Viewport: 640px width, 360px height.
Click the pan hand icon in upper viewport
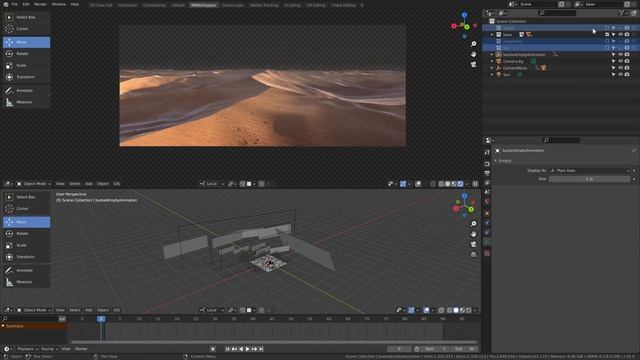pyautogui.click(x=473, y=54)
